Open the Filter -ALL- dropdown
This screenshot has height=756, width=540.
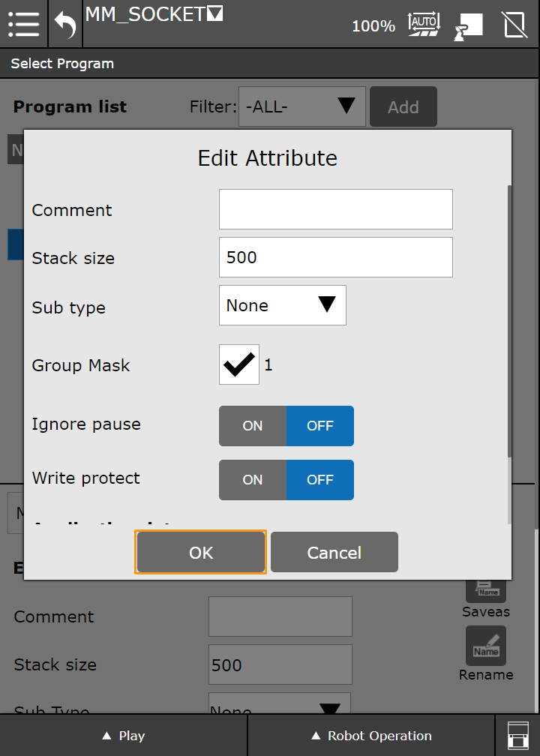[x=301, y=106]
